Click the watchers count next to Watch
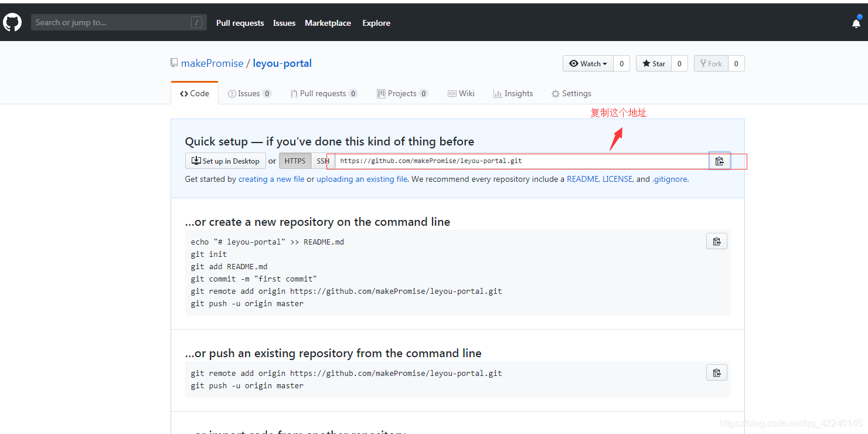 622,63
